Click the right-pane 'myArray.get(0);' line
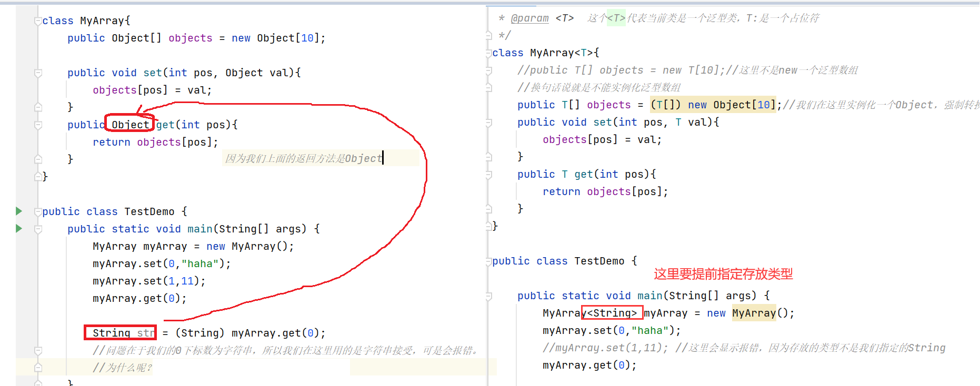 [589, 365]
